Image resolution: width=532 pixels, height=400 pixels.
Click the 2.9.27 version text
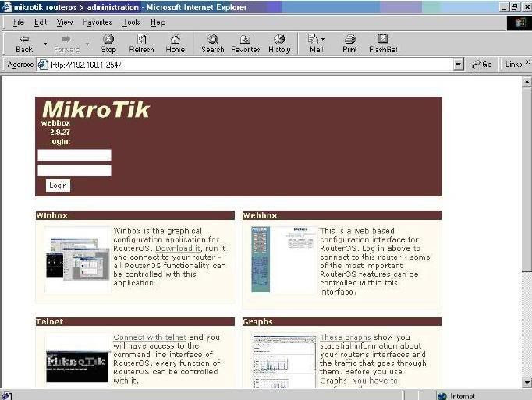click(x=60, y=133)
